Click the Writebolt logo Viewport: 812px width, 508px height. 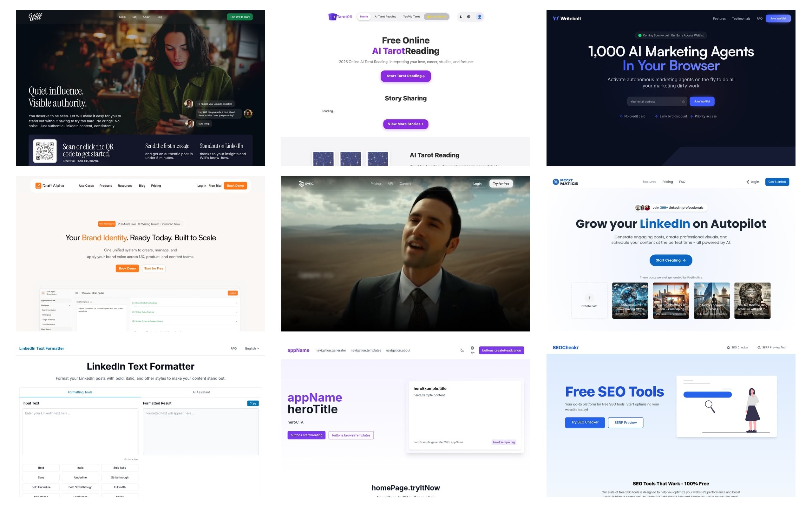[x=567, y=18]
